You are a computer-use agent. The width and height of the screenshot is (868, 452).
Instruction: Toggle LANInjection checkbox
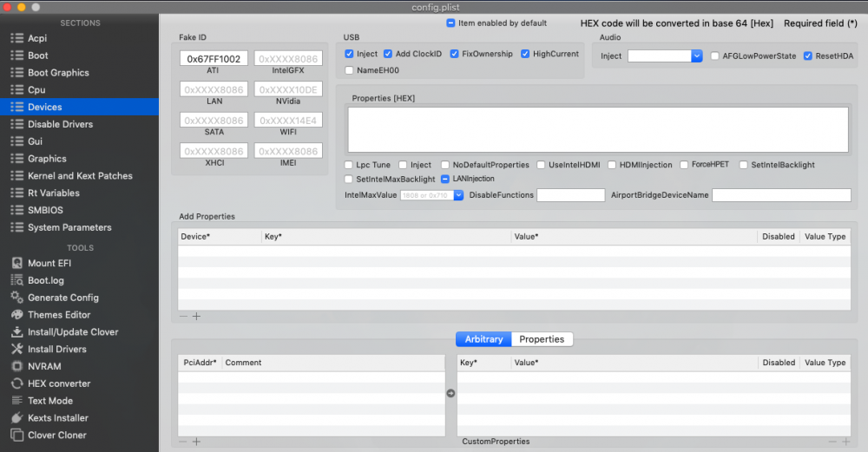[445, 179]
